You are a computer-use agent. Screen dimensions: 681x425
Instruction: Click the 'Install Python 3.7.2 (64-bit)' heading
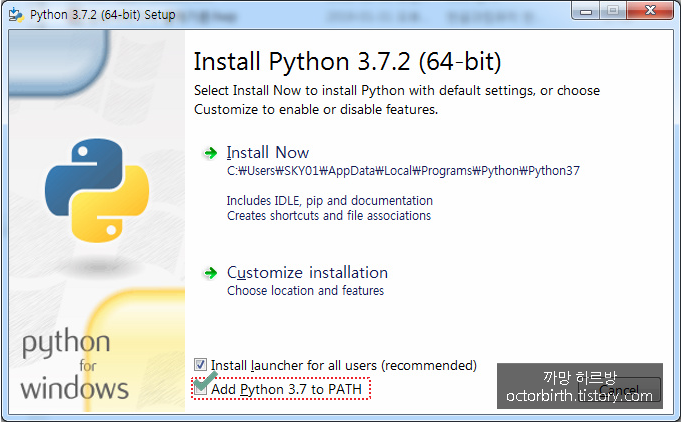pyautogui.click(x=347, y=61)
